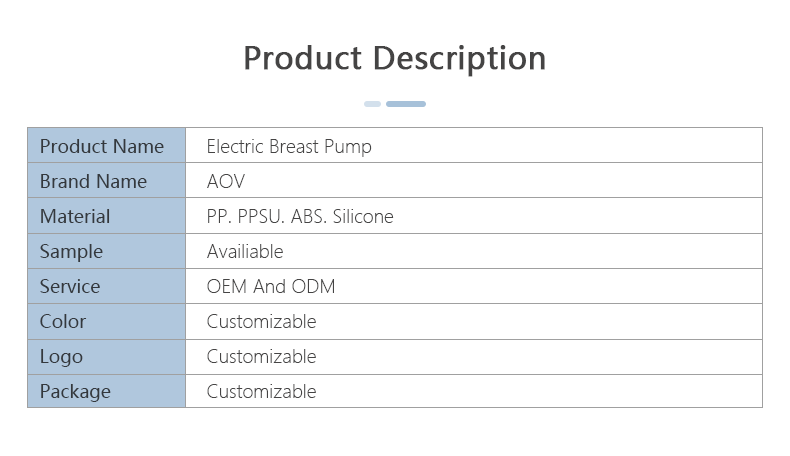Click the Electric Breast Pump value
This screenshot has width=790, height=456.
tap(289, 146)
